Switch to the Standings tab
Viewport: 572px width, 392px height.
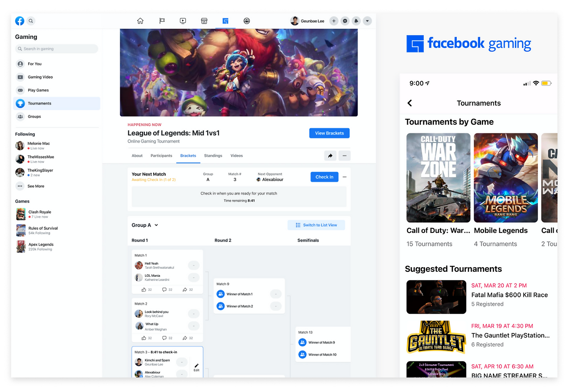coord(213,156)
